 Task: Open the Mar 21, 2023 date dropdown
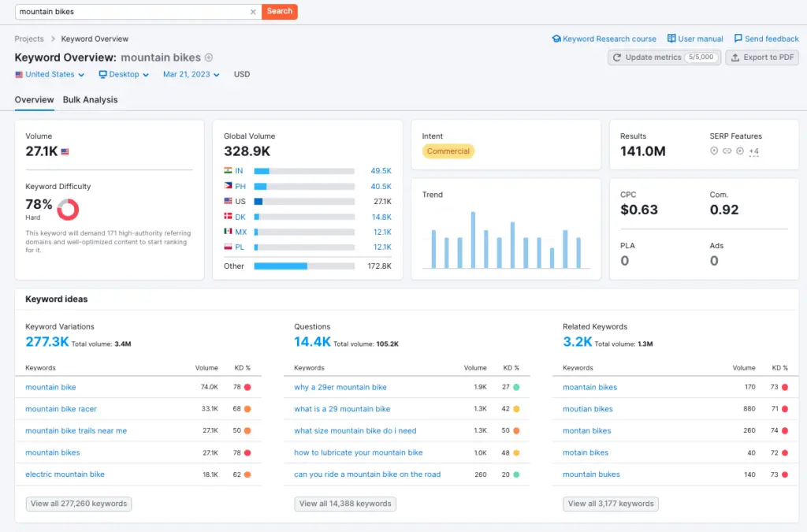click(191, 74)
